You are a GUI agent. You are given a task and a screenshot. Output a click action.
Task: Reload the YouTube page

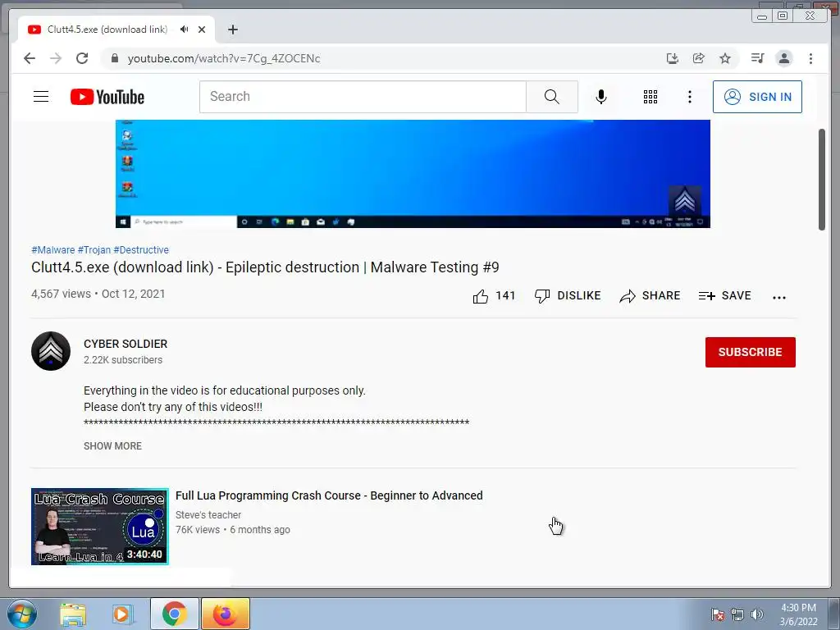pyautogui.click(x=82, y=58)
